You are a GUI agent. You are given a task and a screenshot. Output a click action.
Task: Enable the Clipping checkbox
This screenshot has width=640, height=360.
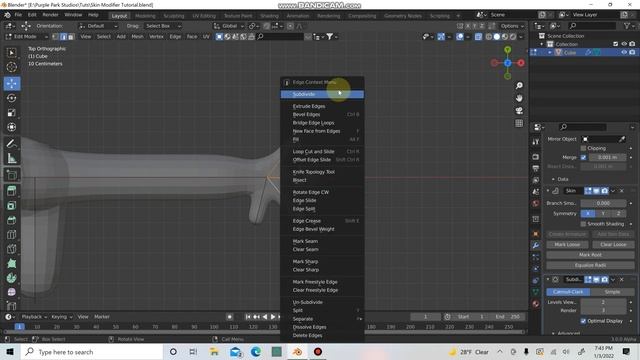tap(583, 148)
